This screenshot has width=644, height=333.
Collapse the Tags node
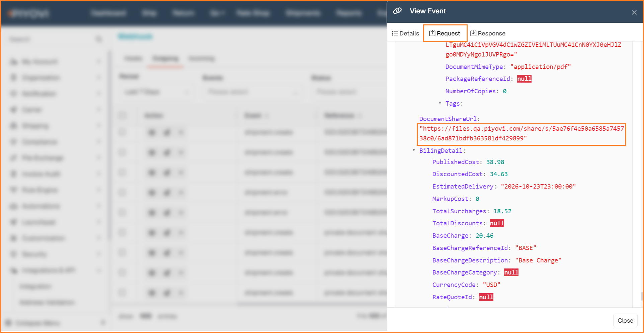click(x=440, y=103)
